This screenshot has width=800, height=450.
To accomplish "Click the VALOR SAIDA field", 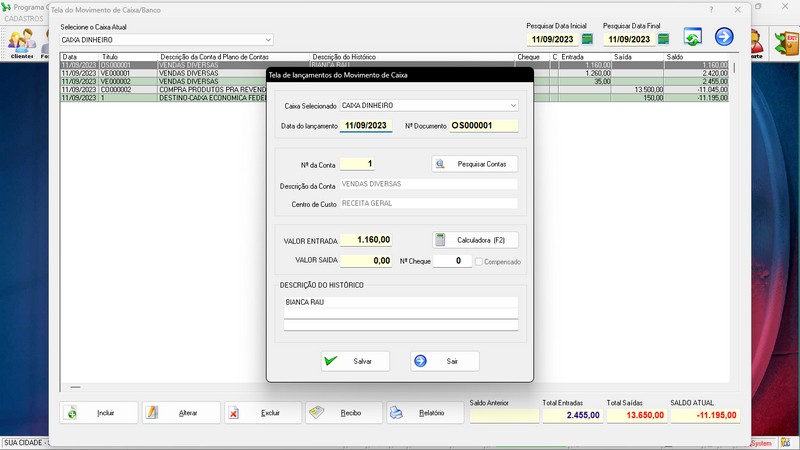I will click(366, 260).
